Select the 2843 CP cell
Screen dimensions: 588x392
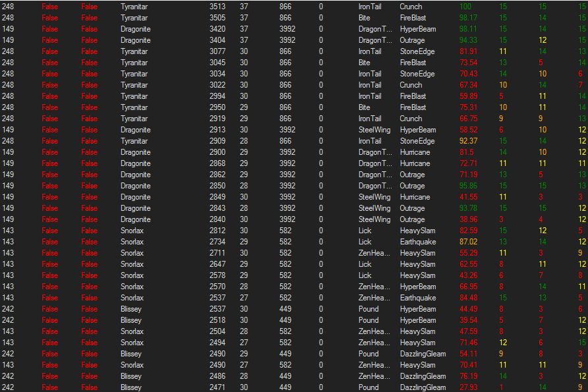coord(217,208)
